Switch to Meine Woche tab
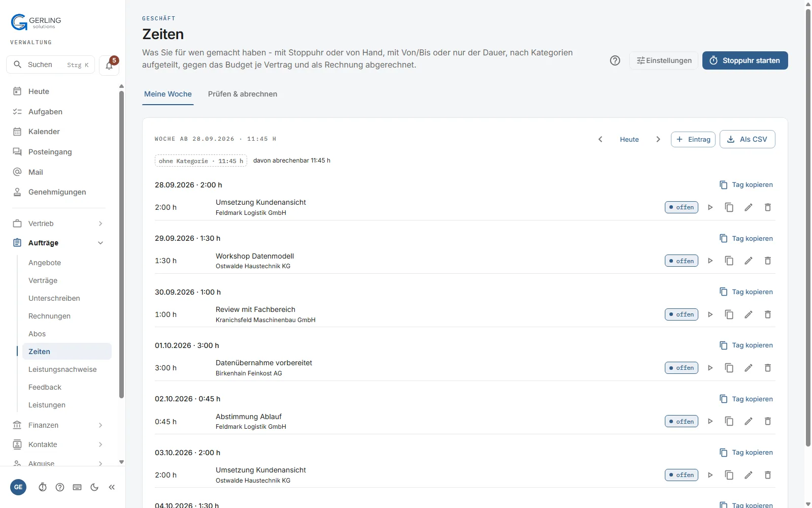Screen dimensions: 812x508 click(168, 94)
